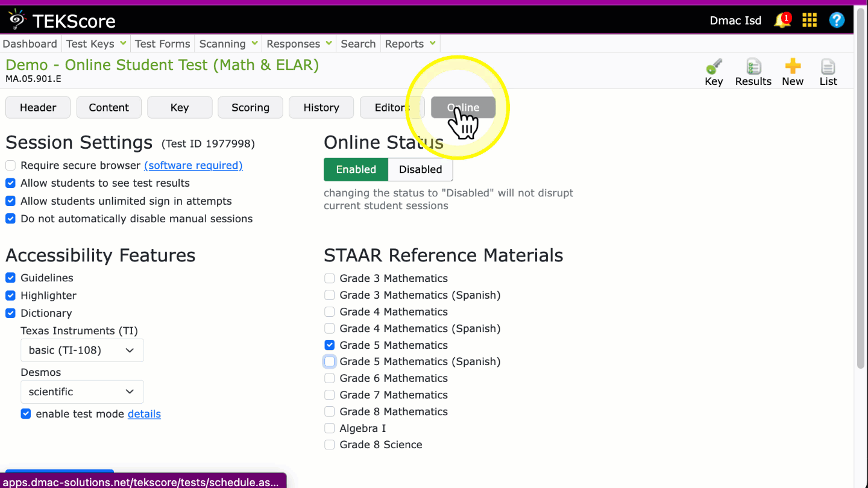Toggle Allow students to see test results

(x=10, y=183)
